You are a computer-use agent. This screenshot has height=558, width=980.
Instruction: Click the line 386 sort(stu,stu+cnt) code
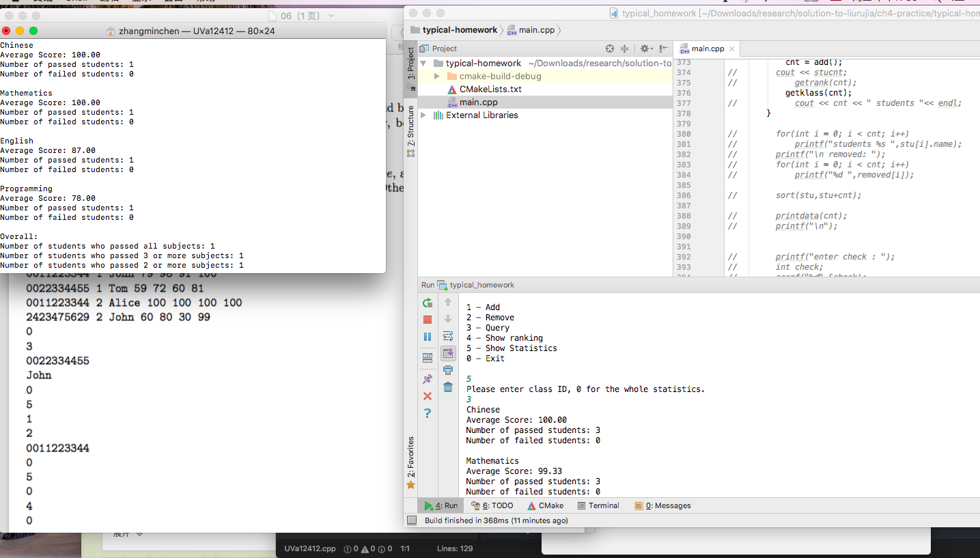pyautogui.click(x=818, y=195)
